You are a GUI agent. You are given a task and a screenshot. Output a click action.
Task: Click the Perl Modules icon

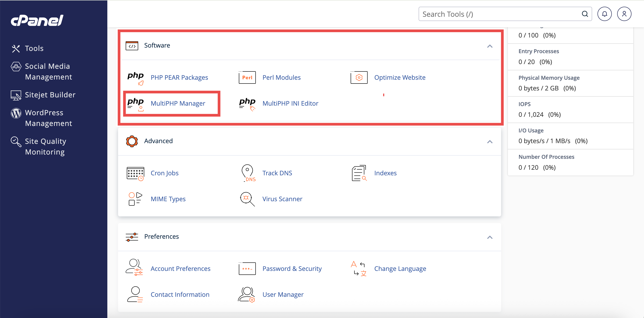click(247, 77)
